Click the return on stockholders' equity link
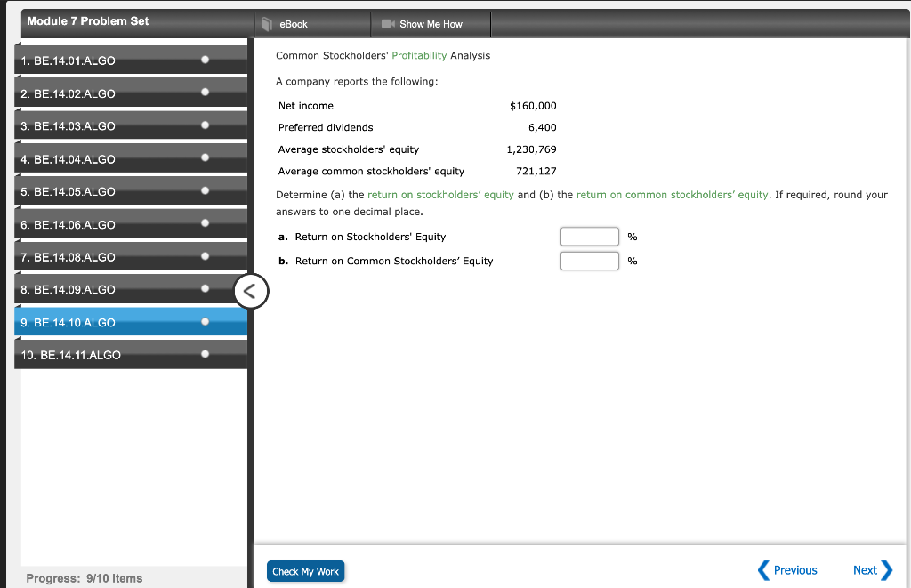Viewport: 911px width, 588px height. (439, 194)
